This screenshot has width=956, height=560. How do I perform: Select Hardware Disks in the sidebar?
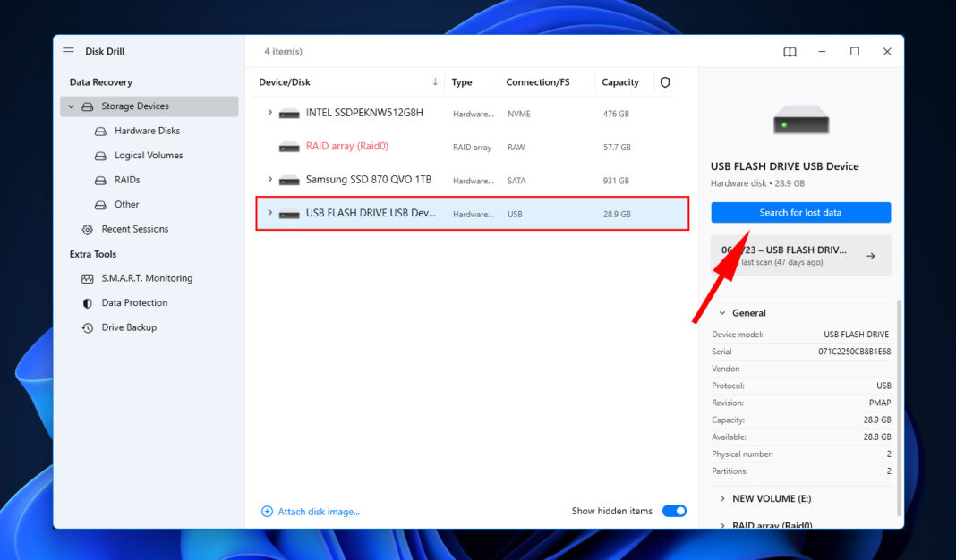[147, 131]
